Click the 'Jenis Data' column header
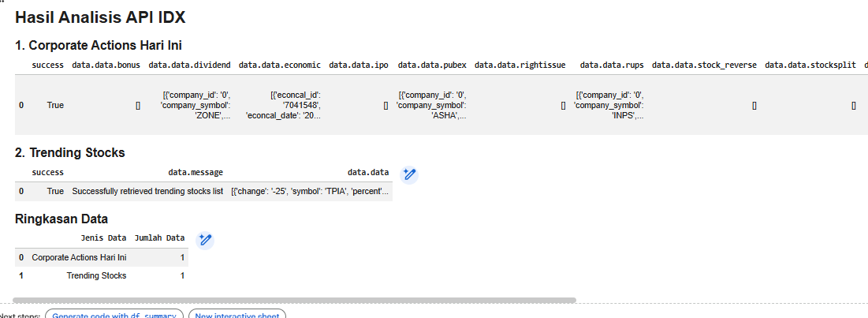The image size is (868, 318). point(103,238)
